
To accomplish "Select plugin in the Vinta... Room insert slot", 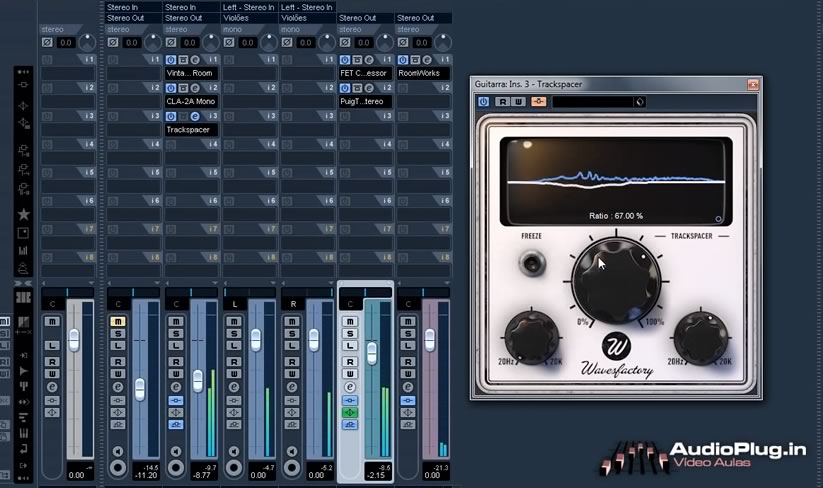I will (192, 73).
